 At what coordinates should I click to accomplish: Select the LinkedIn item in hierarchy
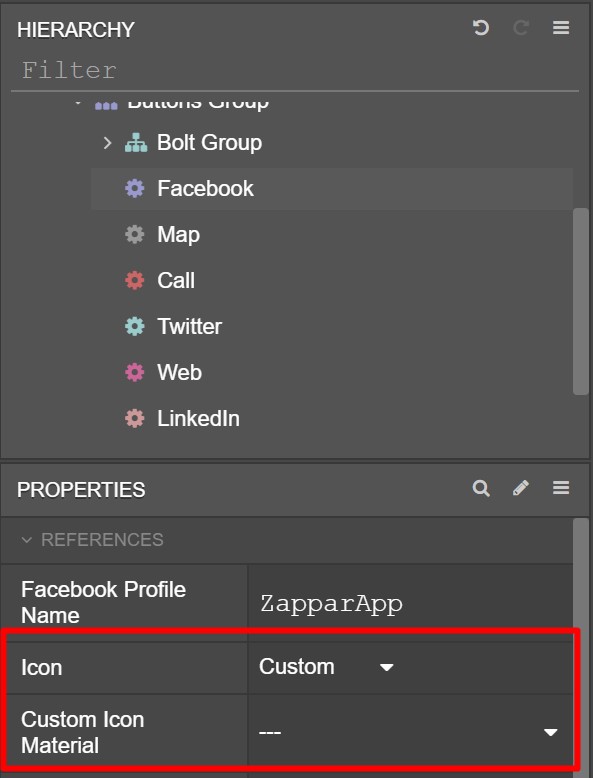[x=332, y=418]
